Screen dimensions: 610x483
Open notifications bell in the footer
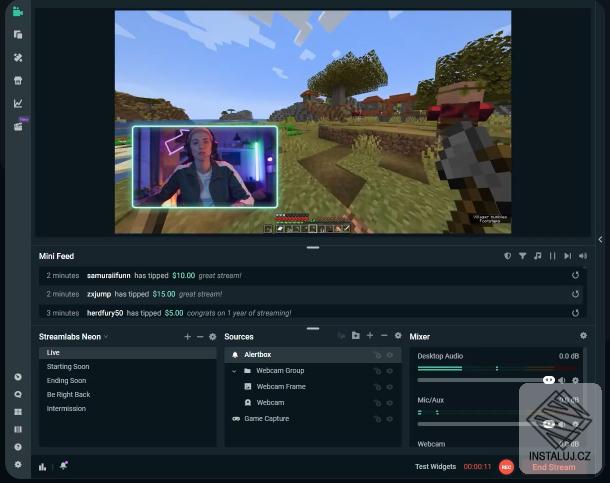point(64,466)
